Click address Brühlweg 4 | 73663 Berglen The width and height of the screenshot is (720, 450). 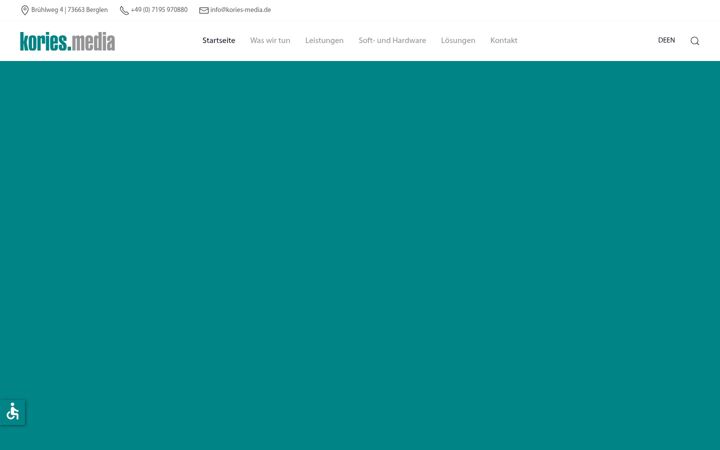(69, 10)
